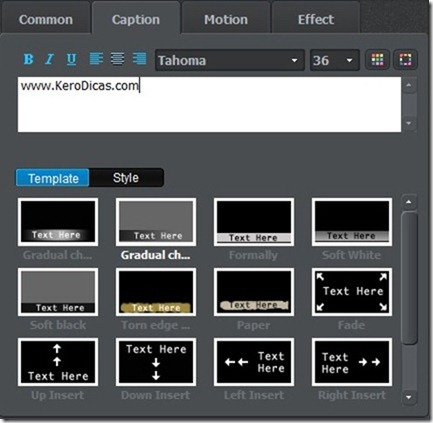433x423 pixels.
Task: Apply the Up Insert template
Action: pyautogui.click(x=58, y=362)
